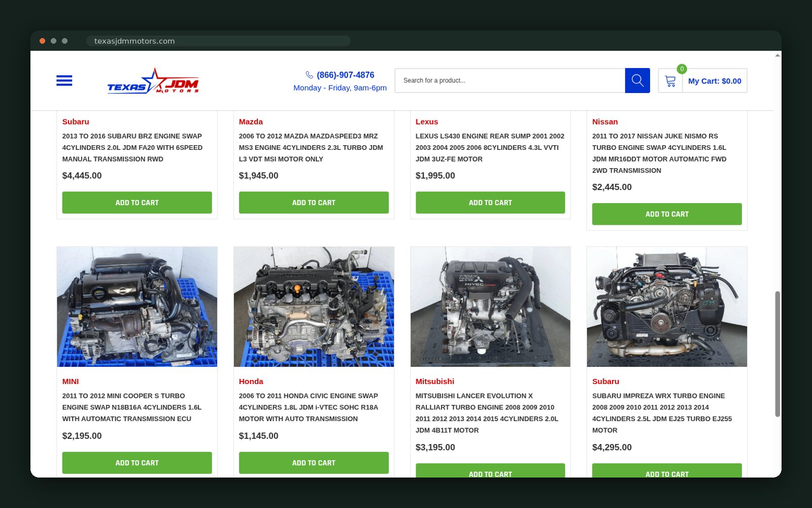Viewport: 812px width, 508px height.
Task: Click the Texas JDM Motors logo
Action: 153,81
